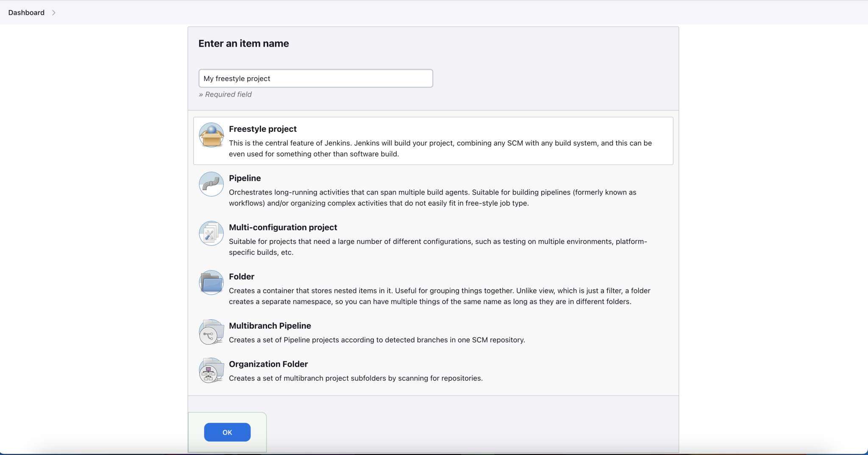
Task: Click the Multibranch Pipeline icon
Action: pos(211,332)
